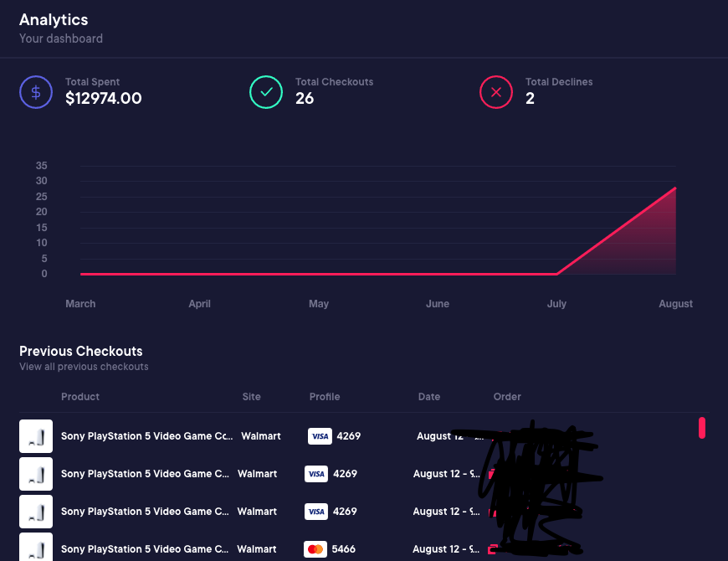Select the total declines value 2
Viewport: 728px width, 561px height.
pos(530,99)
